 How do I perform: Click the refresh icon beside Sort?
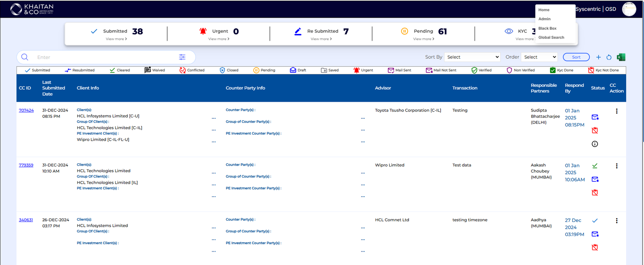(x=609, y=57)
